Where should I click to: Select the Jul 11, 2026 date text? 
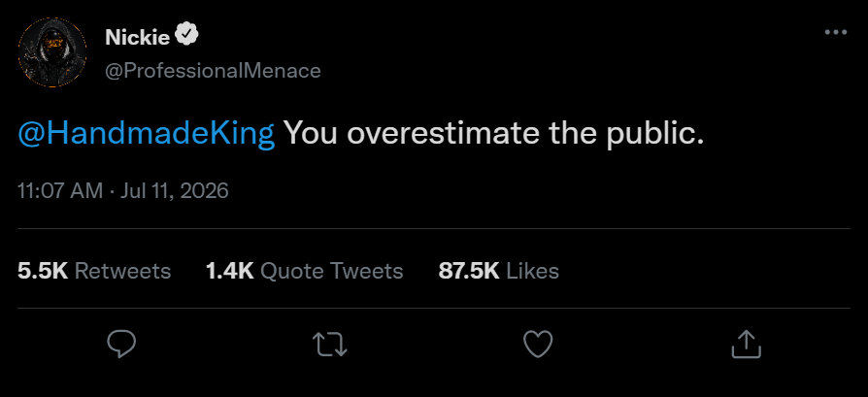pos(174,191)
